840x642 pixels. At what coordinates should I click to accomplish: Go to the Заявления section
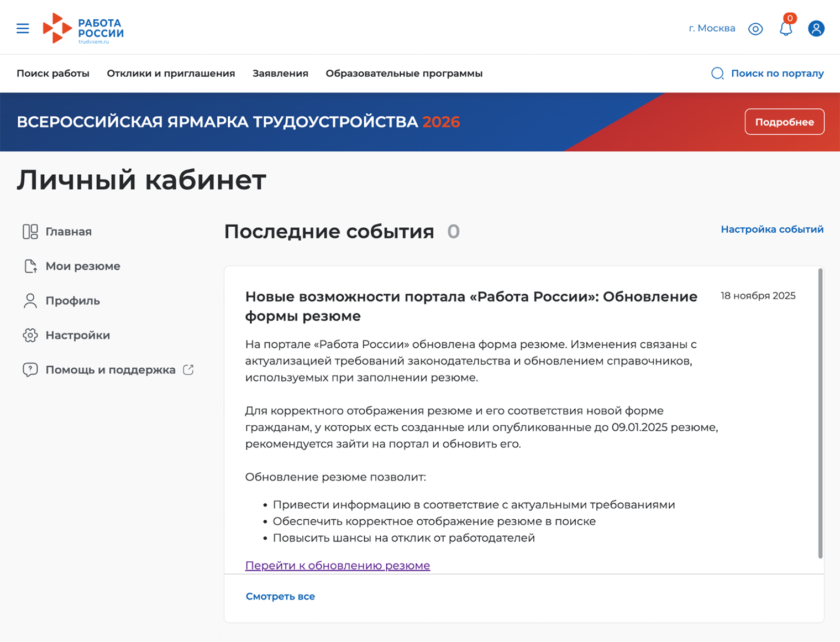(x=280, y=74)
